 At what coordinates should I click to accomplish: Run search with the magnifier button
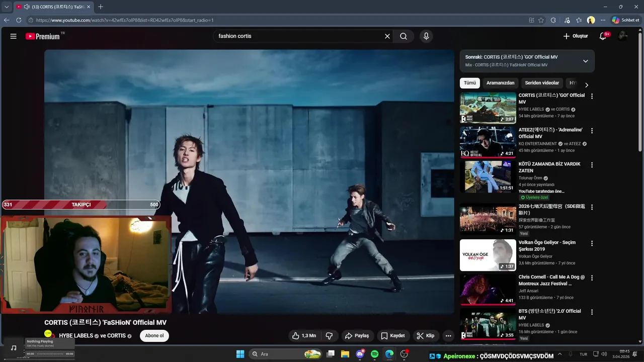(404, 36)
